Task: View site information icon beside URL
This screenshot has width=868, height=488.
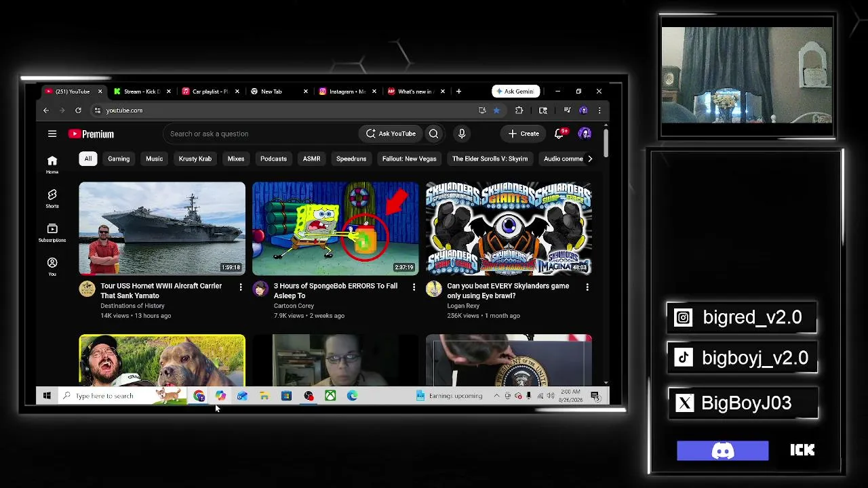Action: (98, 110)
